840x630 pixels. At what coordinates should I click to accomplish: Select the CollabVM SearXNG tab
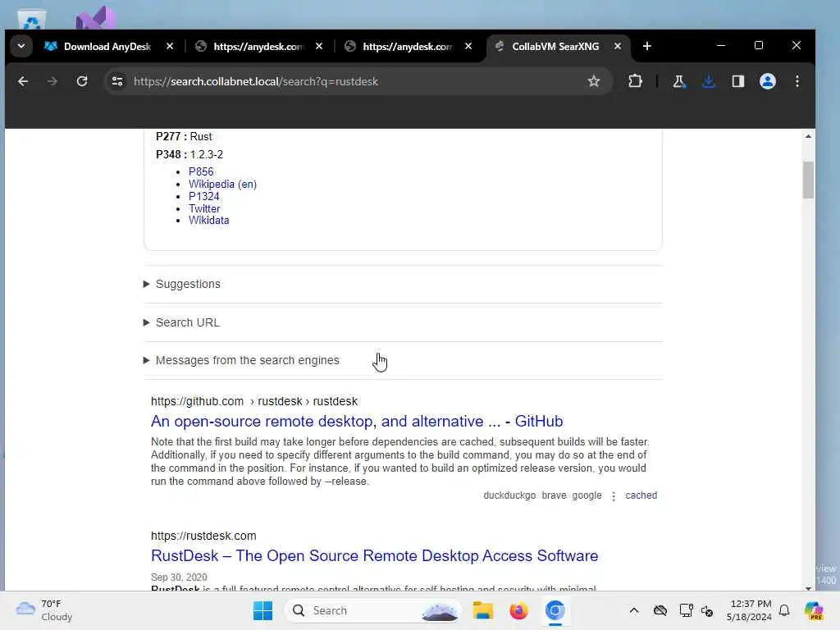click(555, 47)
